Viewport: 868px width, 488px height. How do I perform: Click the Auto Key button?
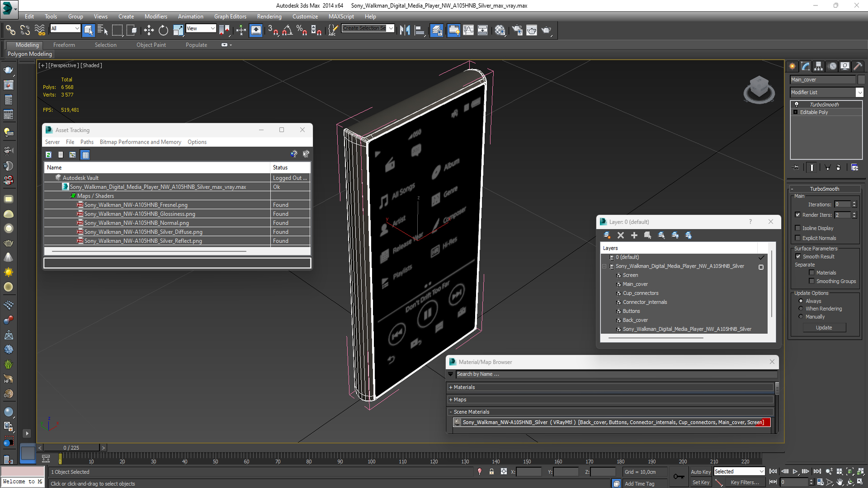pos(700,472)
